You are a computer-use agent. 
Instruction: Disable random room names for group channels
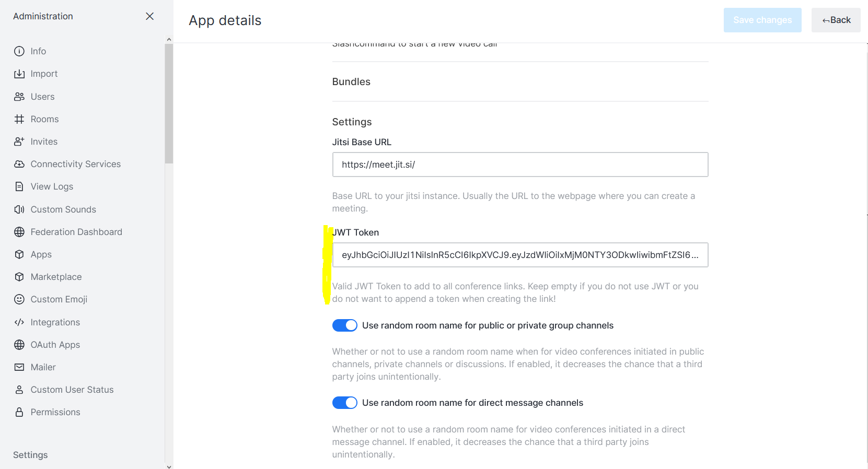[344, 325]
